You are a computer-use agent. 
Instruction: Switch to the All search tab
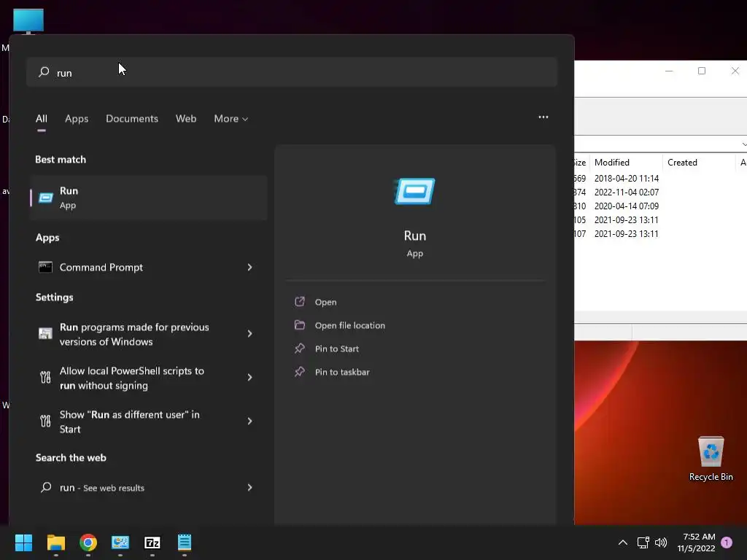[42, 119]
